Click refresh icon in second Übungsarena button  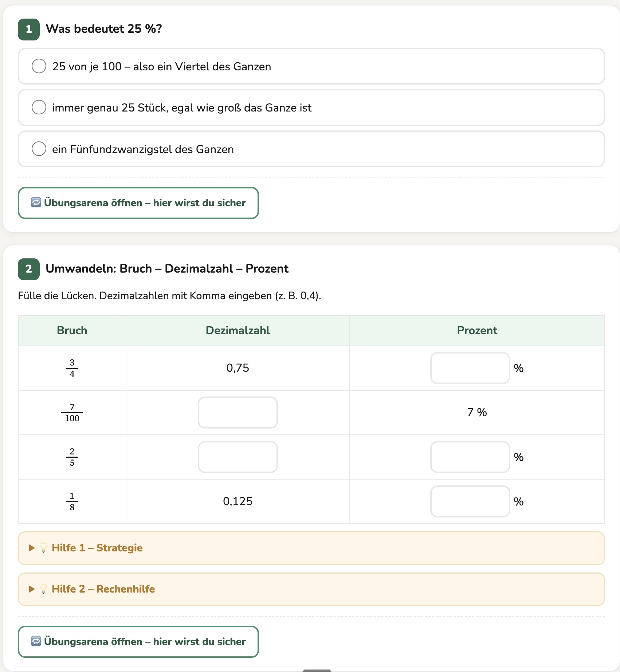(36, 641)
